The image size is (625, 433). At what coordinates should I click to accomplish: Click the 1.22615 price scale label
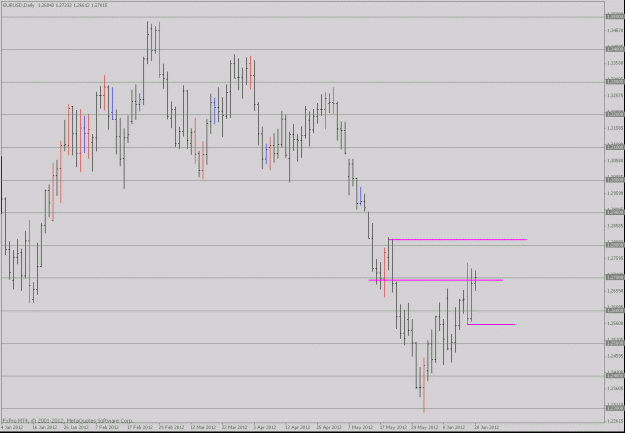[x=616, y=421]
